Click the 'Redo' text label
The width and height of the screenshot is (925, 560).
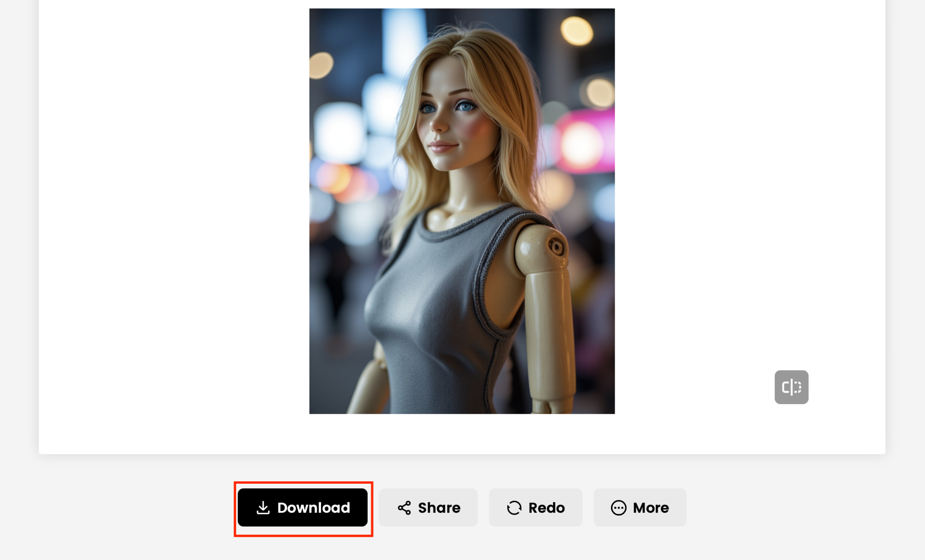546,508
